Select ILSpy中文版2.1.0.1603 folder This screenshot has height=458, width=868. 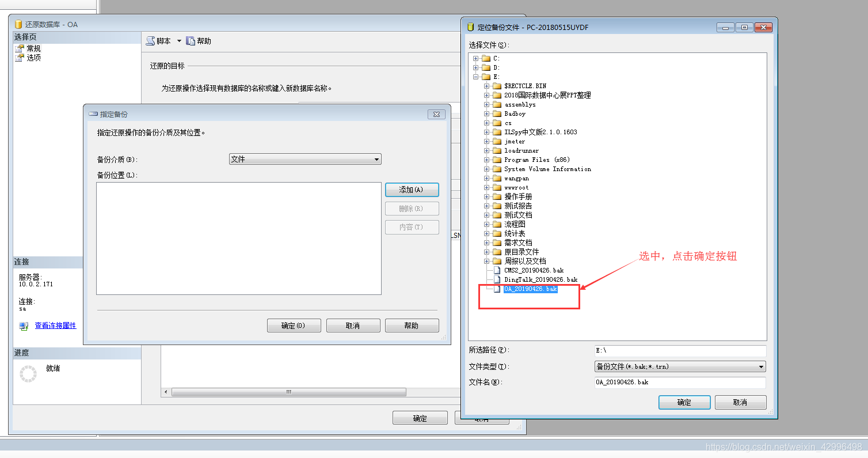[540, 132]
